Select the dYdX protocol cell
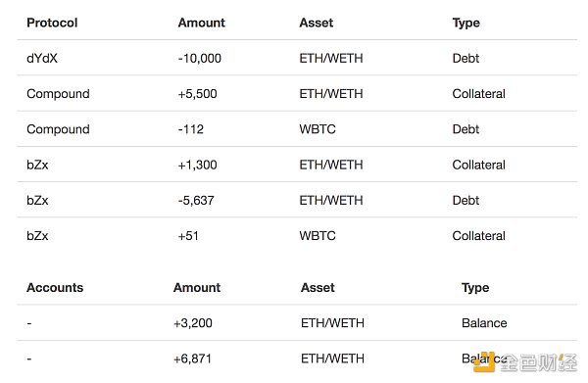 click(x=42, y=58)
